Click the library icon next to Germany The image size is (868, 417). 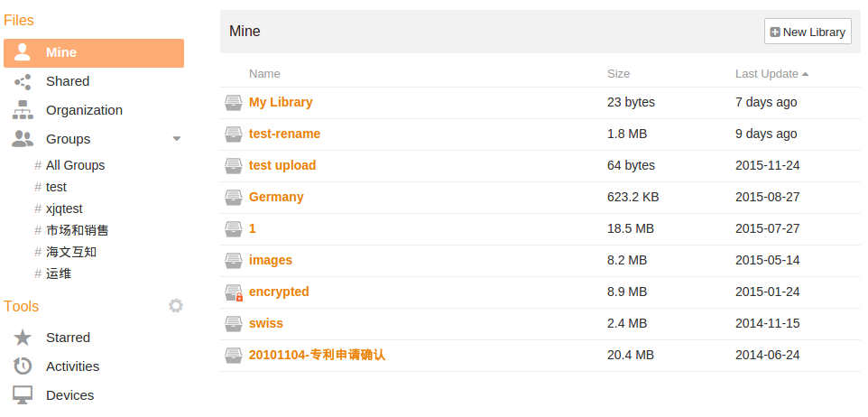coord(234,197)
